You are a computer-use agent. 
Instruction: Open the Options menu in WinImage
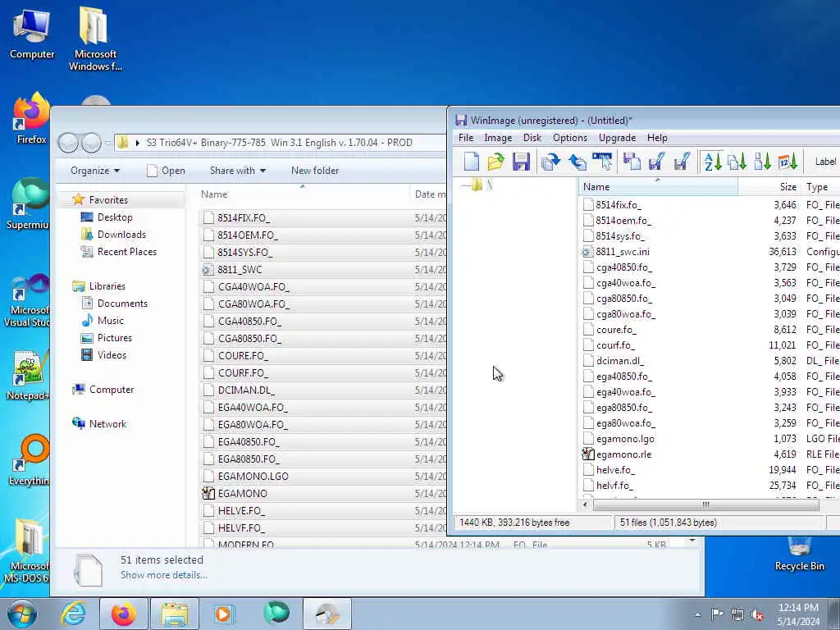coord(570,138)
